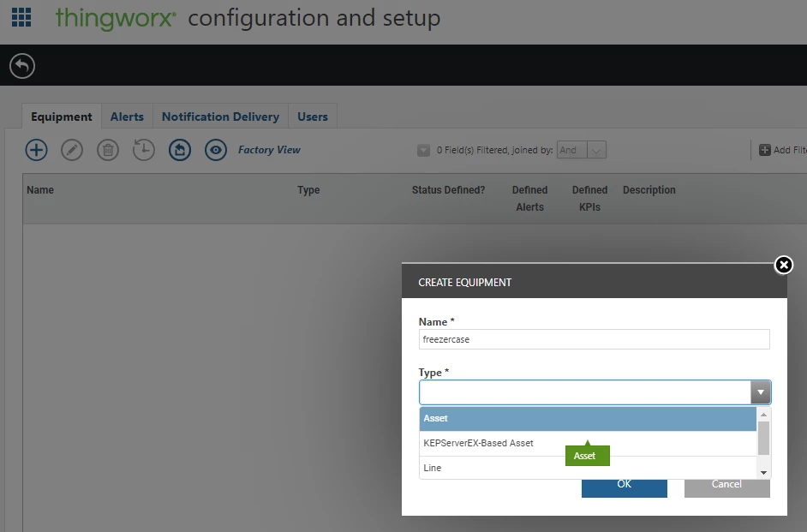Switch to the Users tab

click(x=313, y=117)
